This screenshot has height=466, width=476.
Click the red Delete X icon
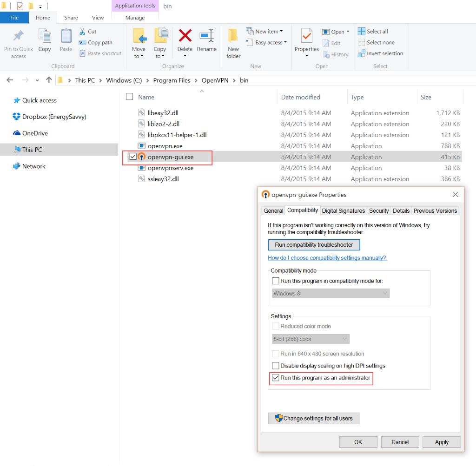[185, 35]
